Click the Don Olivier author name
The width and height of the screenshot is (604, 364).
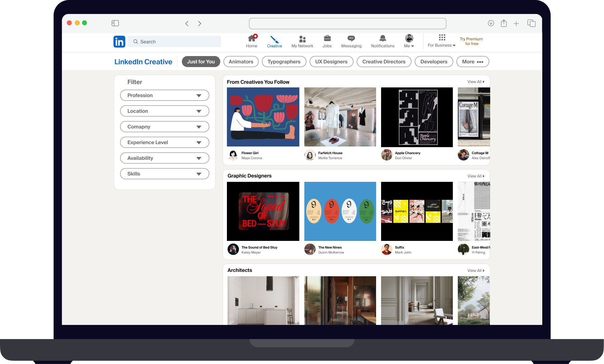(403, 158)
